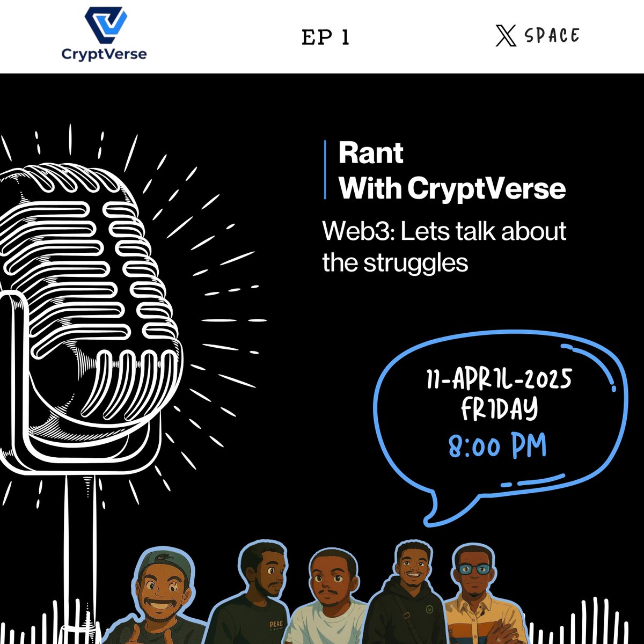
Task: Click the avatar with the PEAC shirt
Action: click(x=250, y=593)
